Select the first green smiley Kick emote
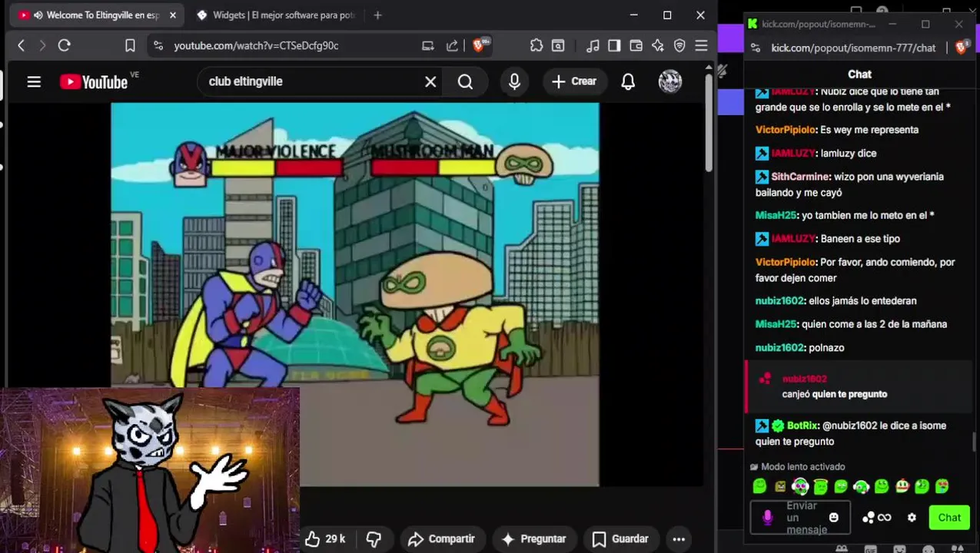Screen dimensions: 980x553 click(759, 486)
